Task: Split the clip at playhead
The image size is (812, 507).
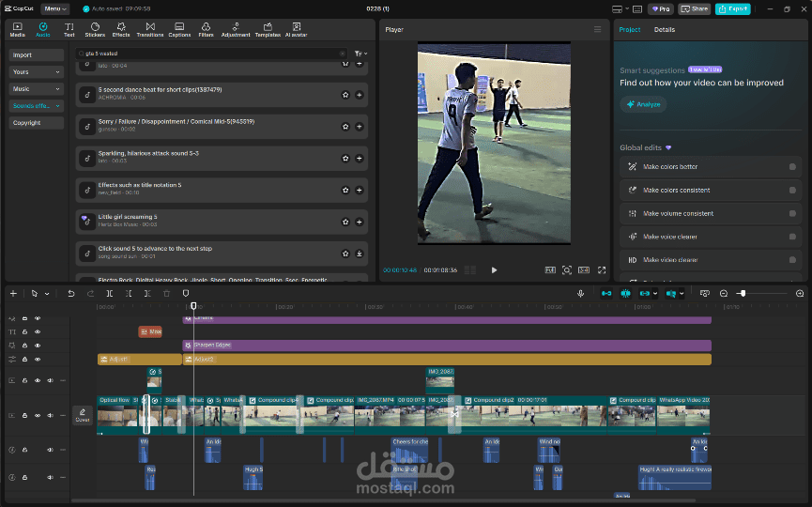Action: (110, 294)
